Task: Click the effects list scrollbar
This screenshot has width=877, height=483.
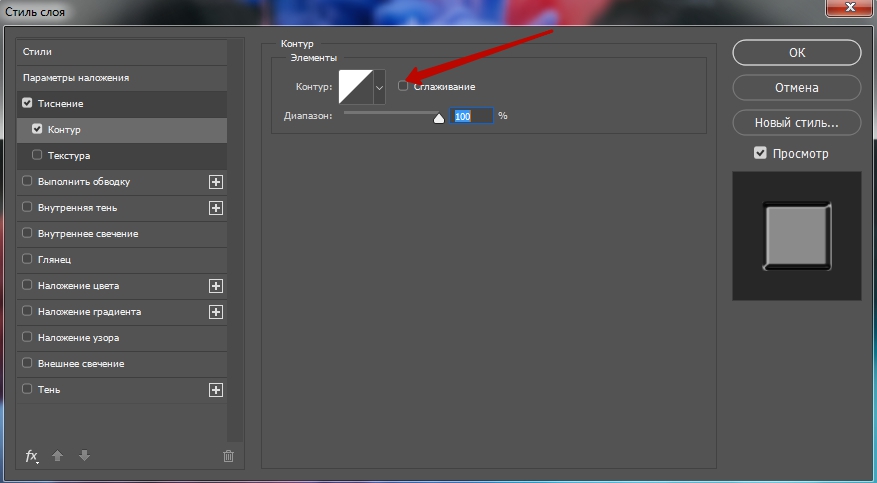Action: 235,240
